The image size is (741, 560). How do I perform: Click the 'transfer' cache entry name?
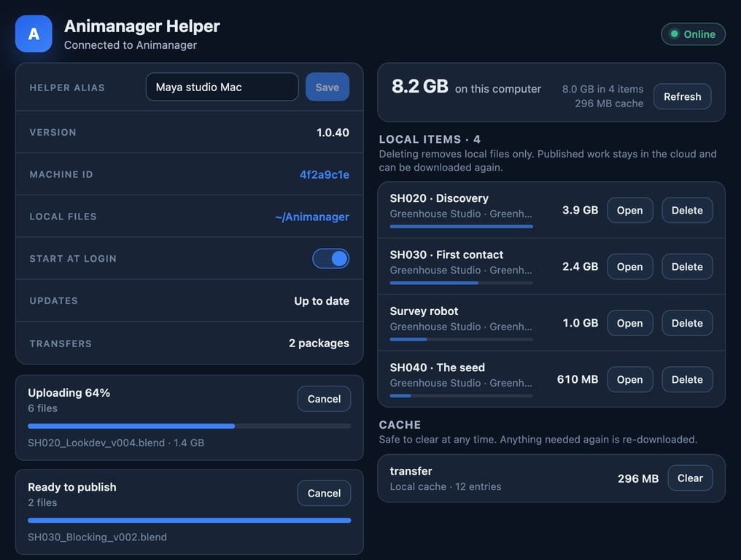coord(411,471)
